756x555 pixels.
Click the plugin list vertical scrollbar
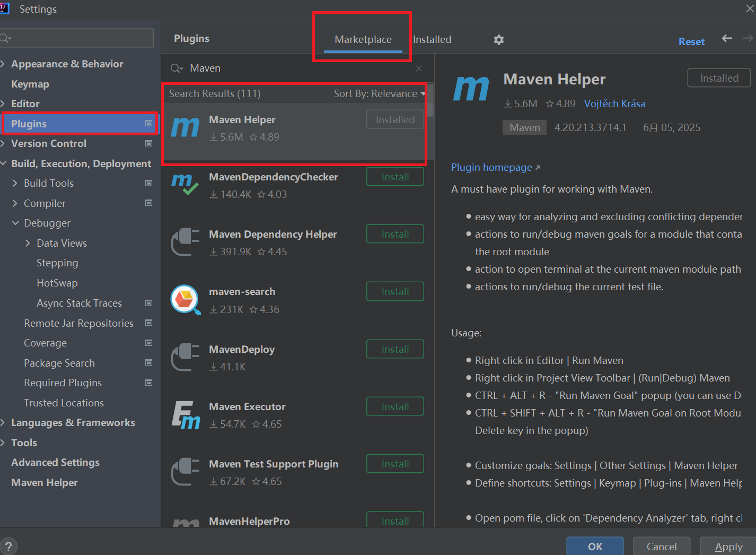(430, 101)
